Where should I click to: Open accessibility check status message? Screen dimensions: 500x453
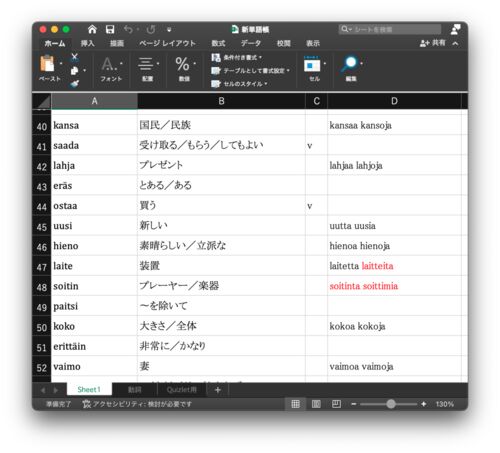137,404
